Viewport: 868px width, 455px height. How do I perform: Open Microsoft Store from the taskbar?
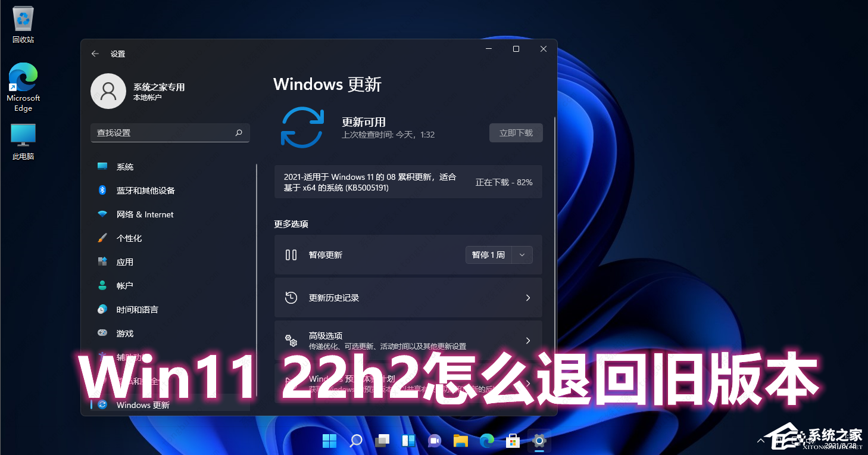pos(513,441)
